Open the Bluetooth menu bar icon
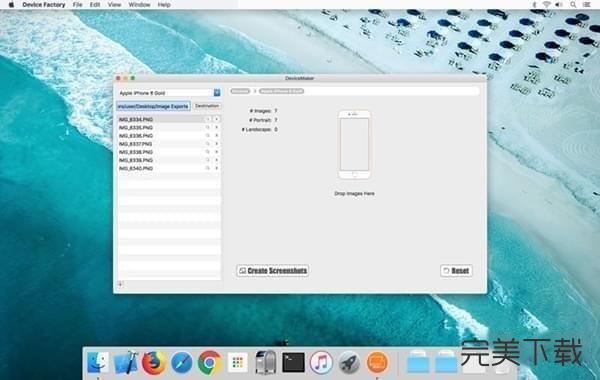Image resolution: width=600 pixels, height=380 pixels. (535, 5)
